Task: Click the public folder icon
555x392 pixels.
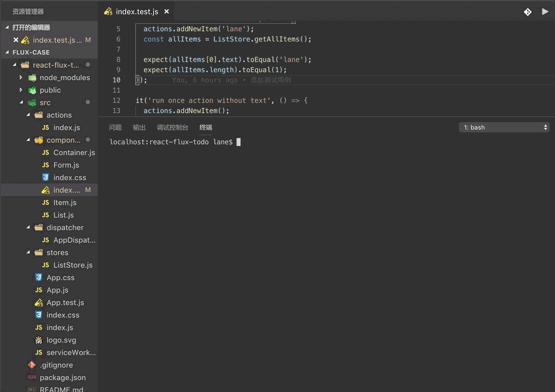Action: pos(32,90)
